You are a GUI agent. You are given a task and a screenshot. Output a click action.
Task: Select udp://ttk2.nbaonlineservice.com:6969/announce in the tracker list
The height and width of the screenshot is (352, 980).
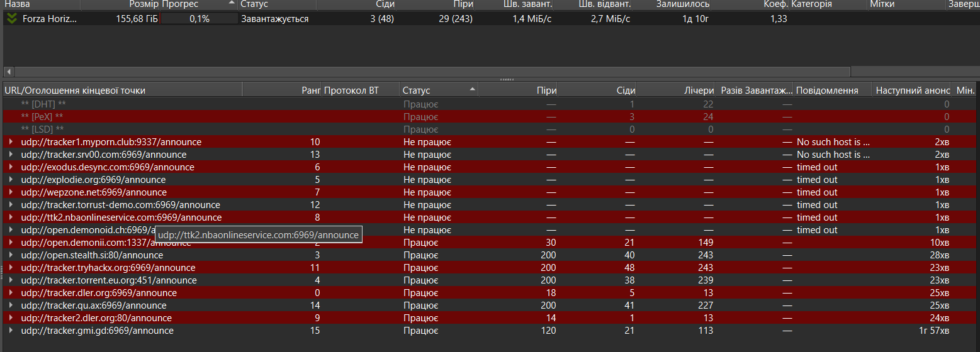coord(121,217)
